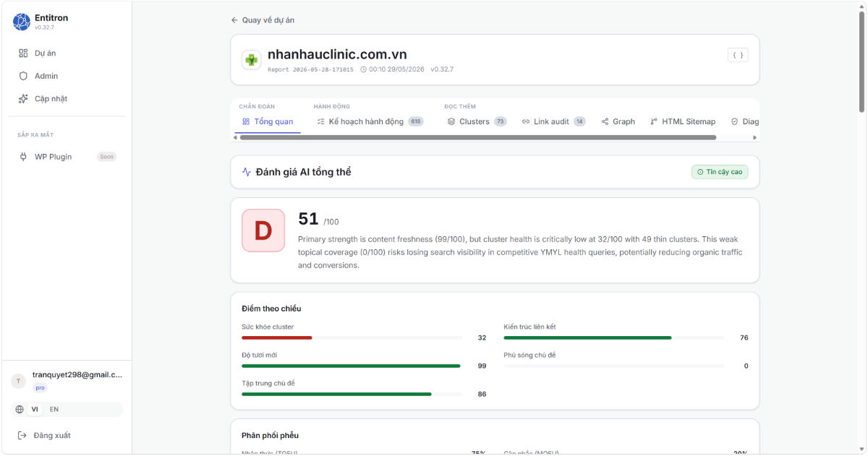The height and width of the screenshot is (456, 868).
Task: Go back via Quay về dự án link
Action: [x=263, y=20]
